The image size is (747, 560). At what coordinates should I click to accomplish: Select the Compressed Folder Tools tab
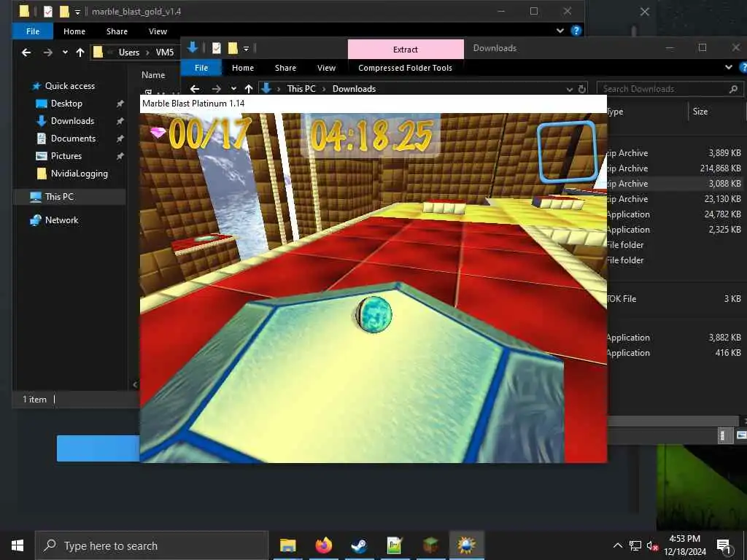(405, 68)
